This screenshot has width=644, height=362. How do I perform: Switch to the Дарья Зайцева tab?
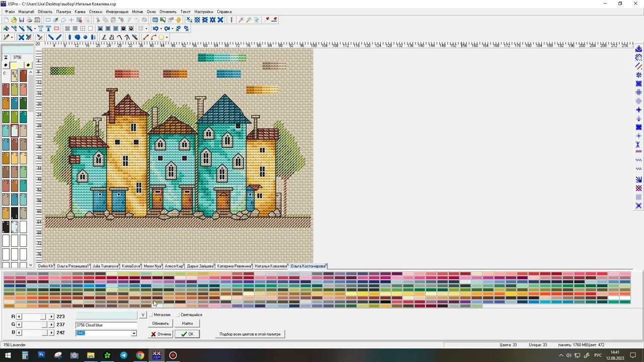point(200,266)
